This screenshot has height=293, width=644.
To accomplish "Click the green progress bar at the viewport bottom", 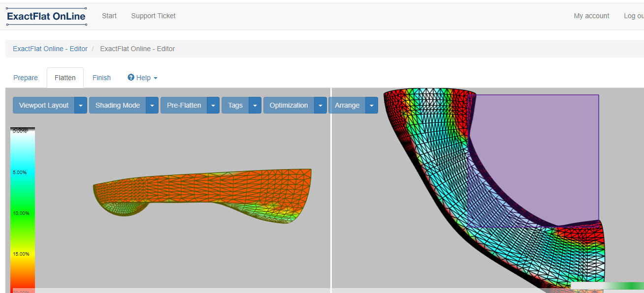I will (607, 286).
